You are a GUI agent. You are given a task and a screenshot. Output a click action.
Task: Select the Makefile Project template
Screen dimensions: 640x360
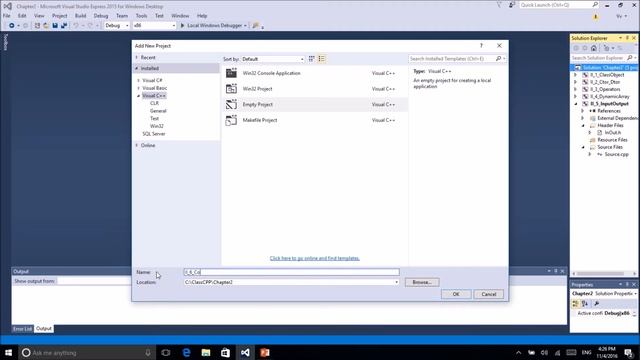pos(315,120)
